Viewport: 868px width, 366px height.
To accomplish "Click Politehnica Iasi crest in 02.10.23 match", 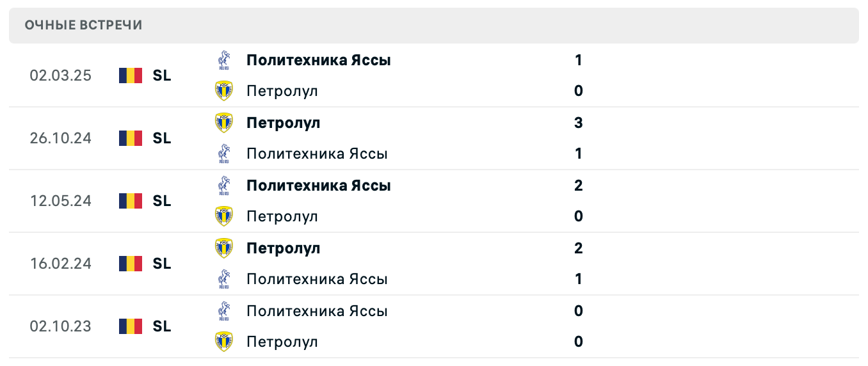I will click(224, 311).
